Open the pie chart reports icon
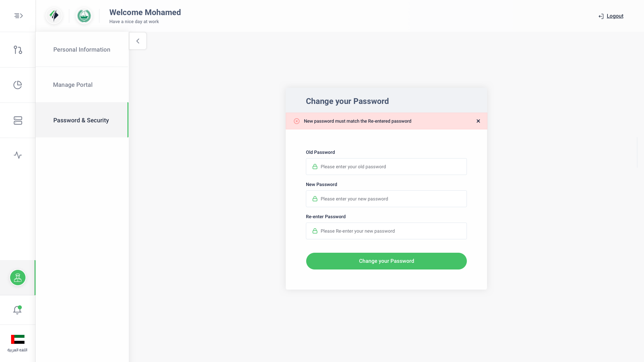 pyautogui.click(x=18, y=85)
